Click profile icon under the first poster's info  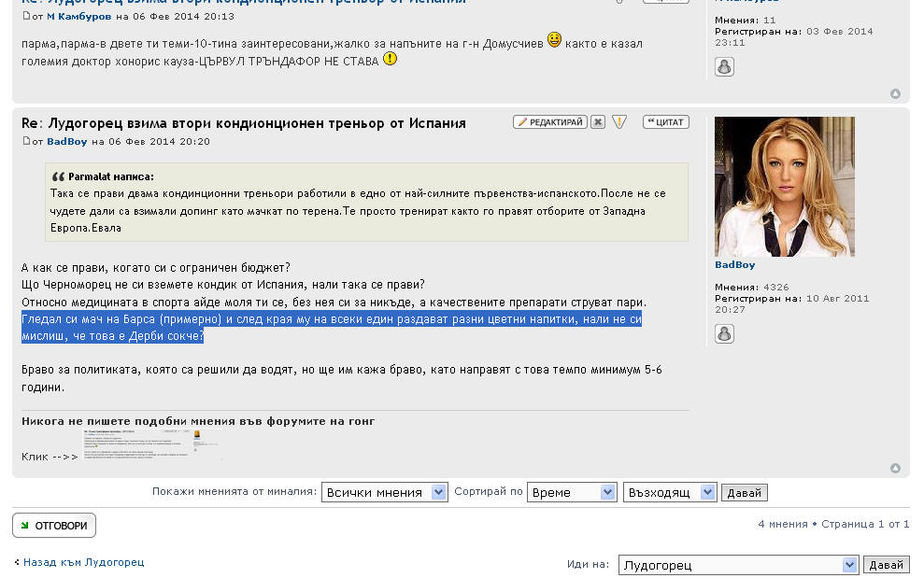[724, 66]
